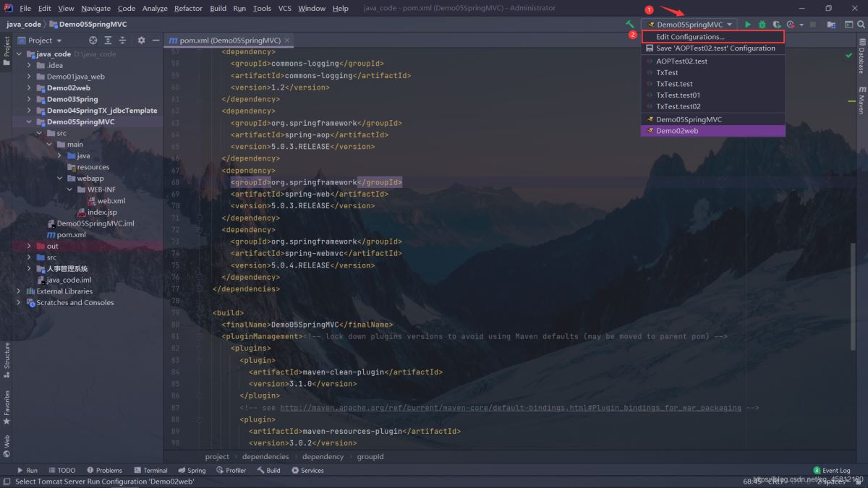The image size is (868, 488).
Task: Toggle the Database side tool window
Action: (x=861, y=56)
